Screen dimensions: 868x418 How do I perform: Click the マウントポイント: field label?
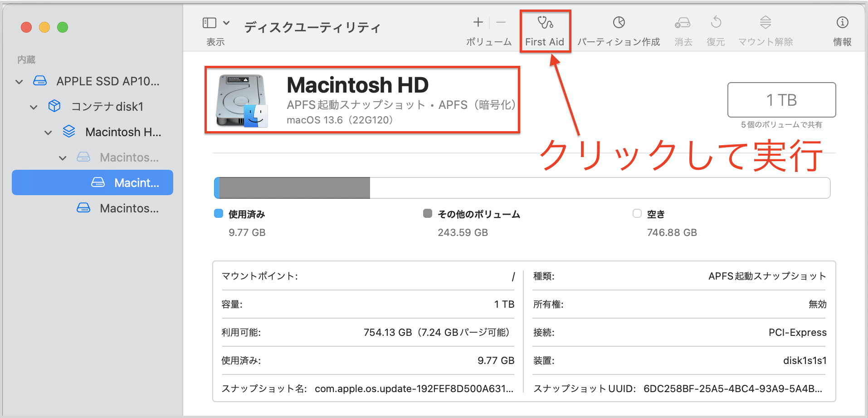(x=260, y=276)
